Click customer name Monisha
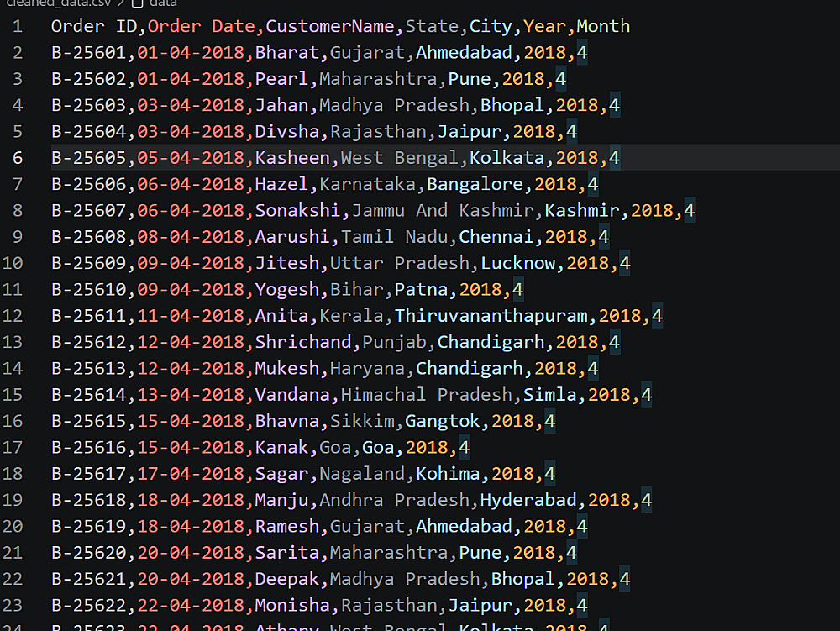840x631 pixels. tap(292, 605)
